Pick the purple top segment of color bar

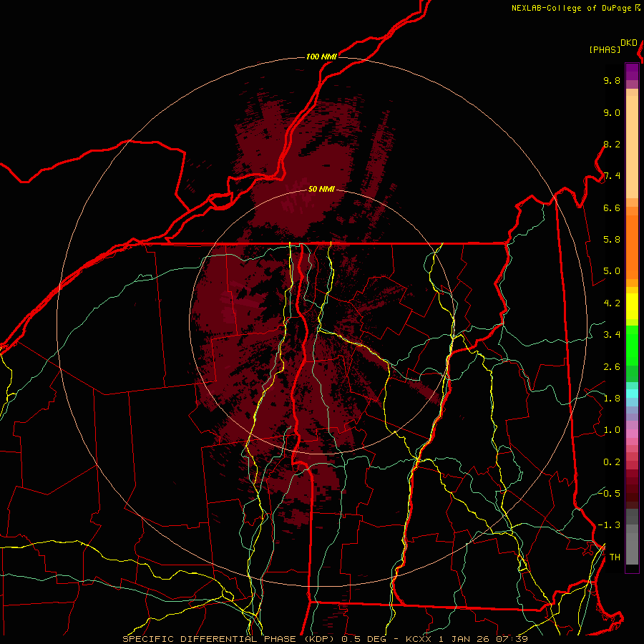point(632,72)
